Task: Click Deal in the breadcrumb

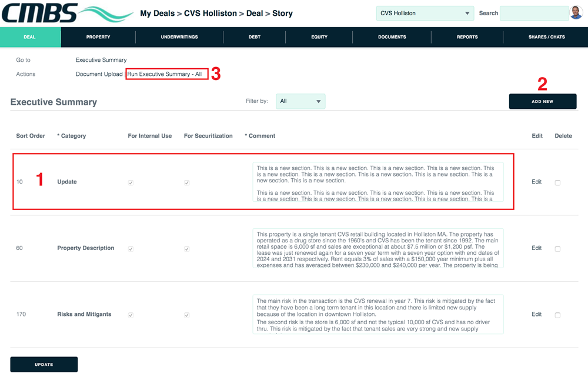Action: (x=255, y=13)
